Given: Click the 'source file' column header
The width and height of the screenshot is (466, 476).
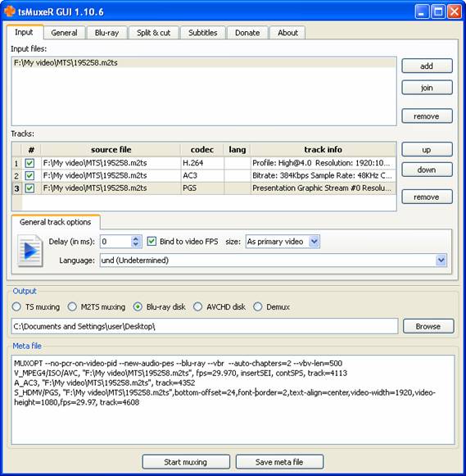Looking at the screenshot, I should (x=111, y=150).
